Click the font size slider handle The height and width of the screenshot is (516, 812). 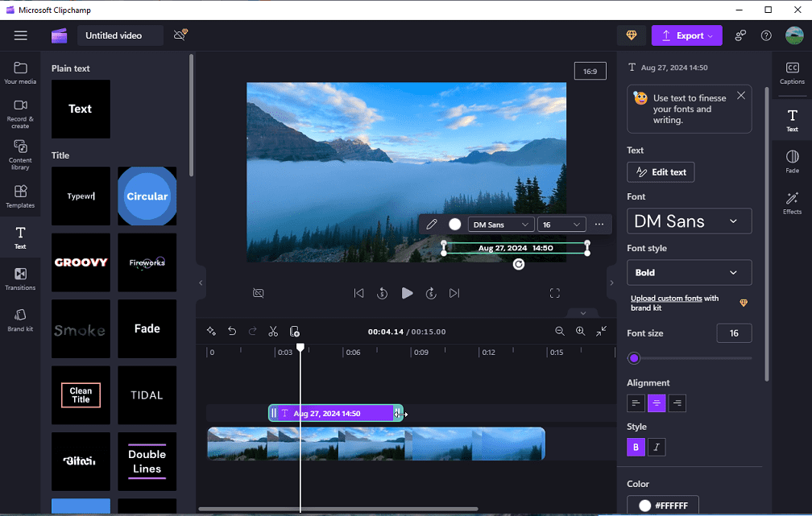click(x=634, y=357)
